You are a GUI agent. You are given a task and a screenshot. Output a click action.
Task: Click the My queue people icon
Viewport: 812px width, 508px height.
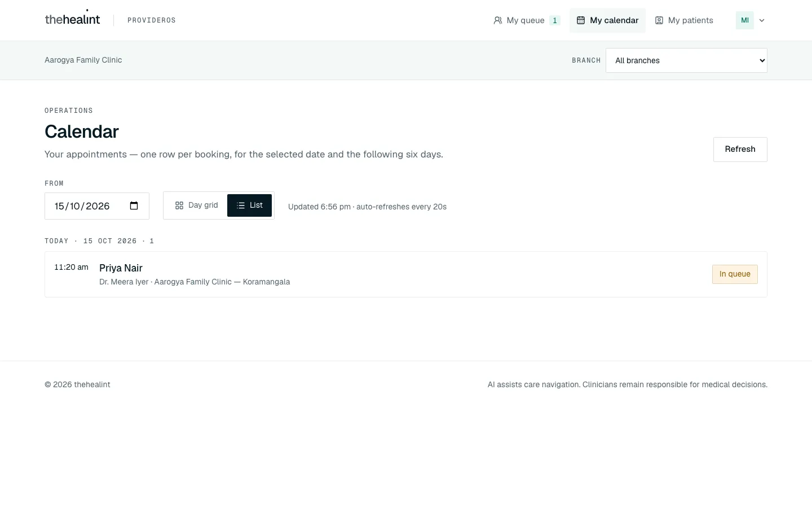(x=498, y=20)
